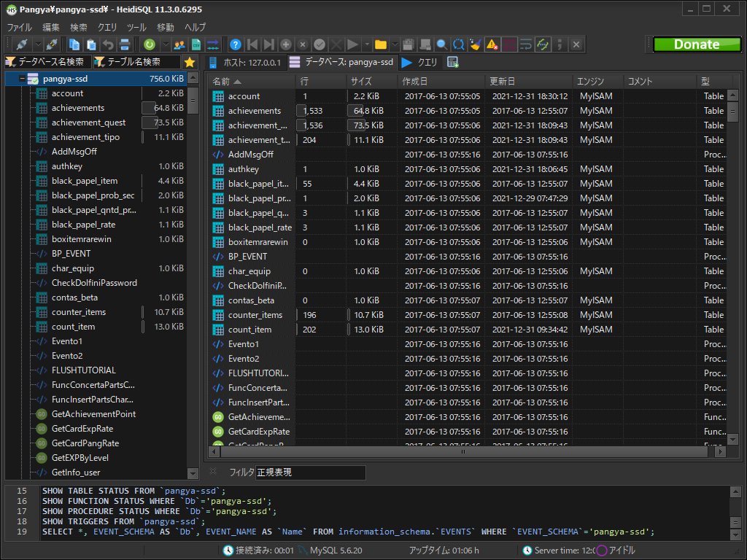Open dropdown next to connect icon
This screenshot has width=747, height=560.
38,44
